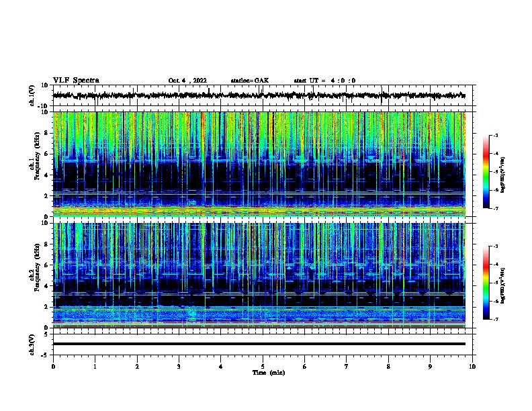Viewport: 532px width, 411px height.
Task: Click the ch.2 color bar "log(PSD)" caption
Action: [x=503, y=285]
